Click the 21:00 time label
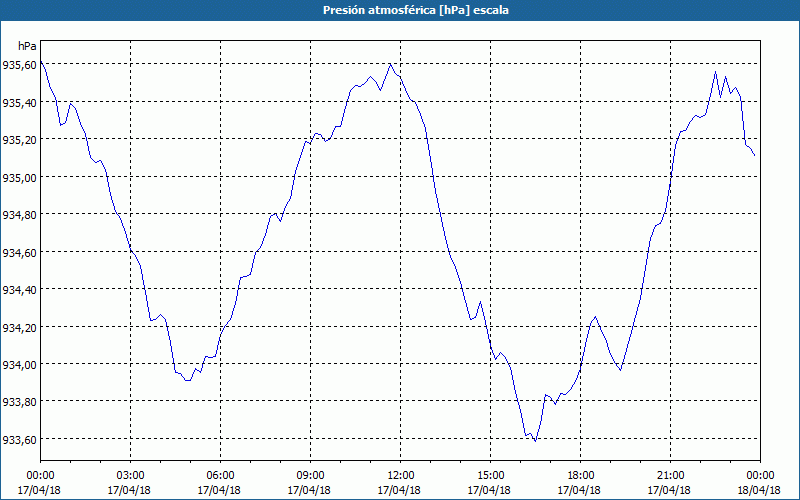The height and width of the screenshot is (500, 800). [670, 476]
